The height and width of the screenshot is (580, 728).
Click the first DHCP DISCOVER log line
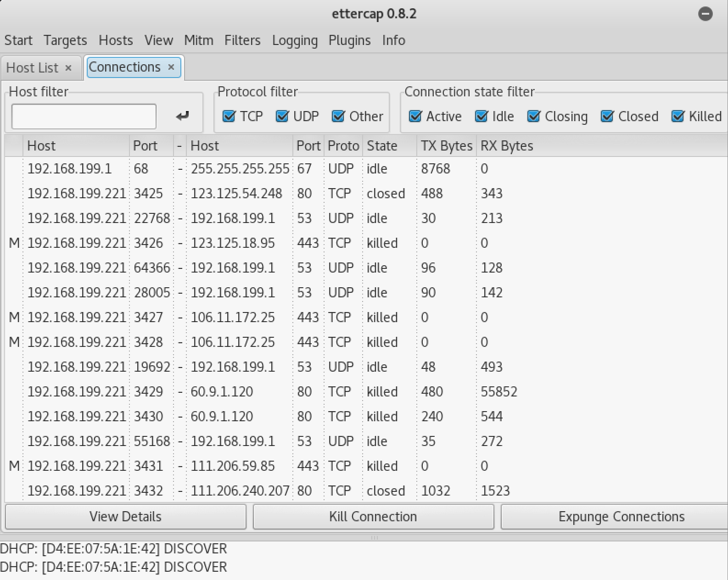(x=114, y=549)
